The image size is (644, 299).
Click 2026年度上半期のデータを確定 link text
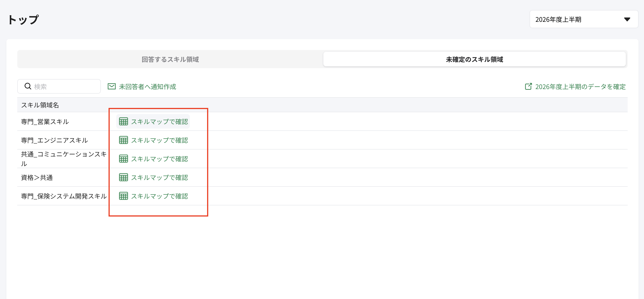click(x=580, y=87)
